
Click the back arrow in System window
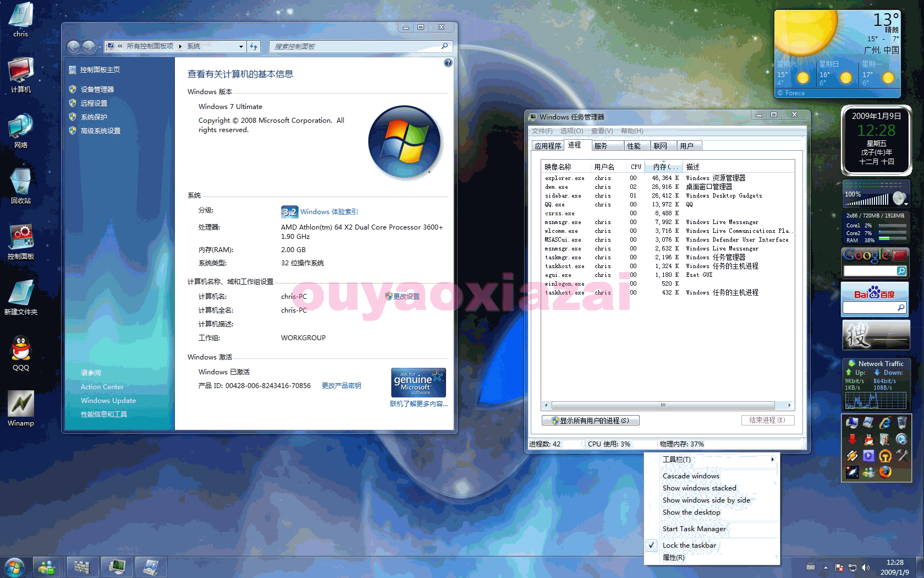click(x=73, y=47)
